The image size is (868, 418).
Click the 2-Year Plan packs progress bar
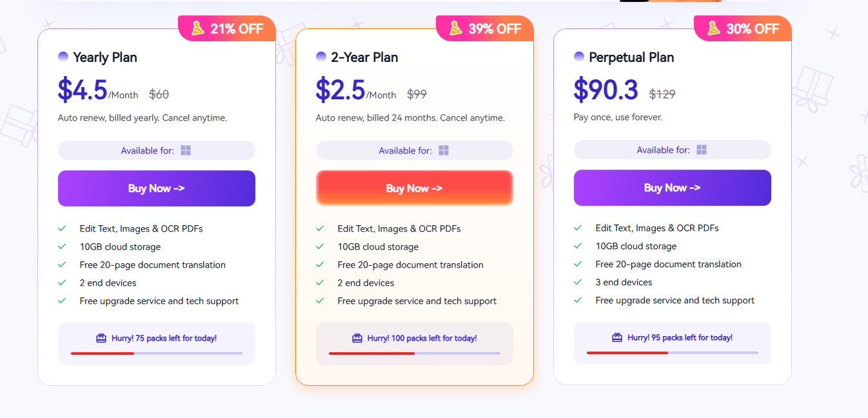[x=415, y=353]
